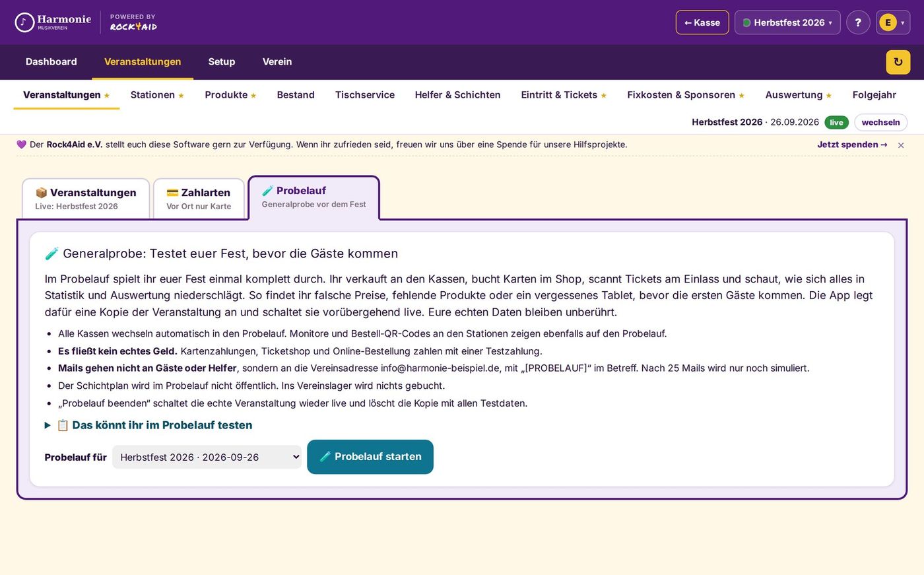Dismiss the Rock4Aid donation banner
Screen dimensions: 924x575
901,145
